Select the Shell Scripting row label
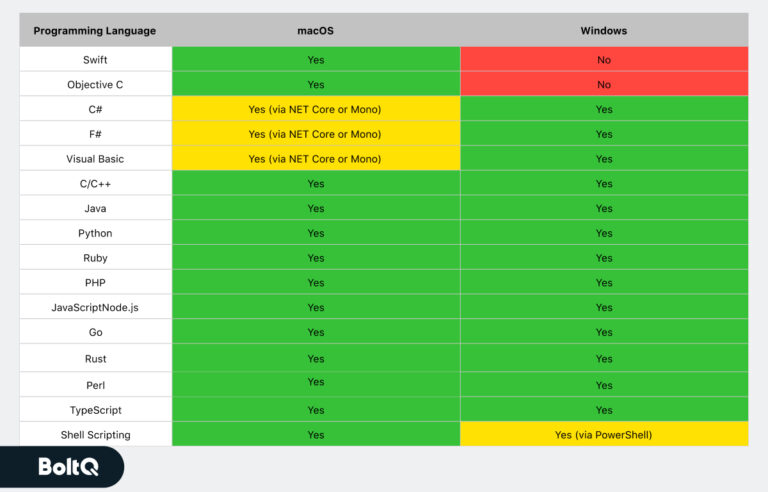Image resolution: width=768 pixels, height=492 pixels. pos(95,435)
